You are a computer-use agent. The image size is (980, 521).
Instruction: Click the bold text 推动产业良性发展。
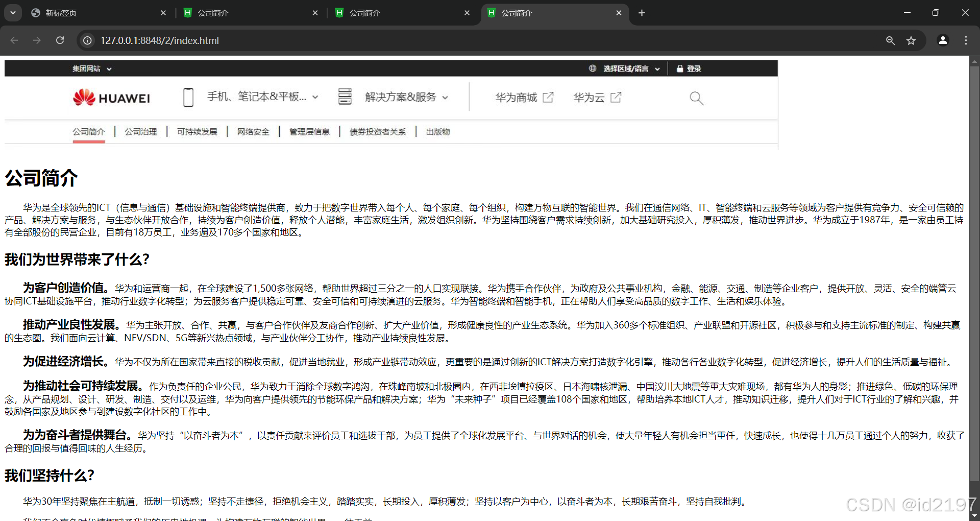click(x=72, y=324)
